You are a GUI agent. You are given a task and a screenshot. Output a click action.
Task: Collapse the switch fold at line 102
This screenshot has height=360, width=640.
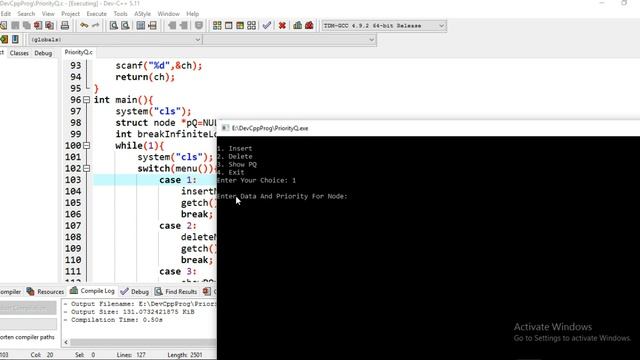pyautogui.click(x=87, y=168)
